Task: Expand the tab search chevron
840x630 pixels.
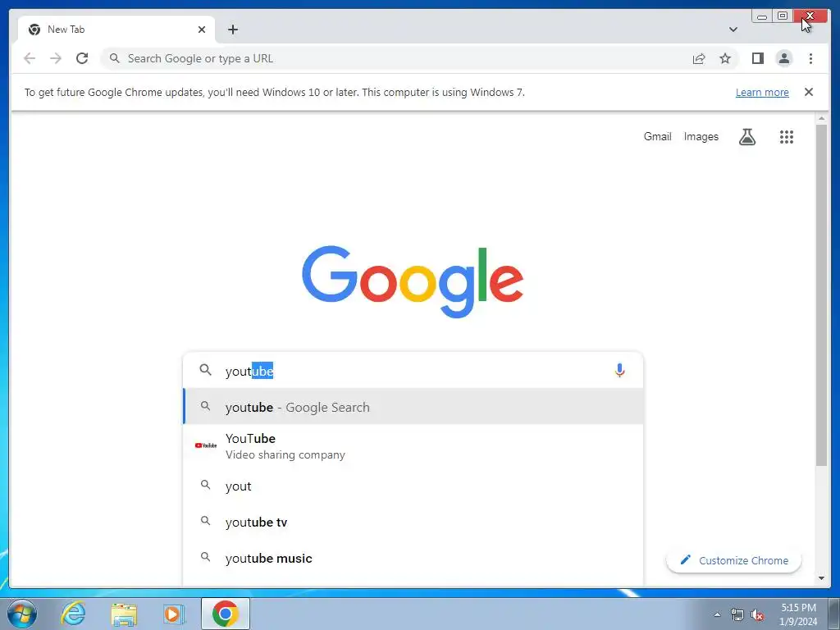Action: (x=733, y=30)
